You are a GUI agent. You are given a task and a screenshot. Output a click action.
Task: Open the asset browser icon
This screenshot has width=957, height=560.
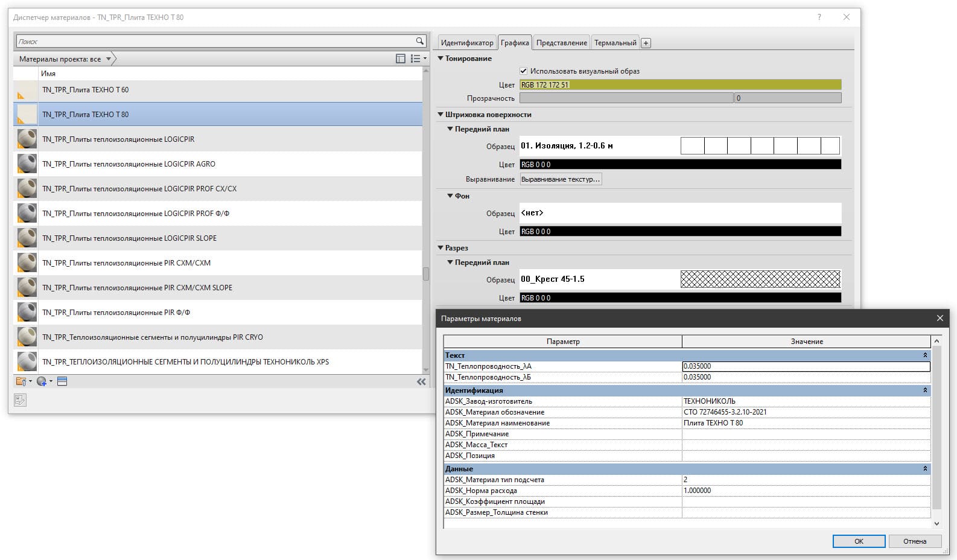(62, 381)
